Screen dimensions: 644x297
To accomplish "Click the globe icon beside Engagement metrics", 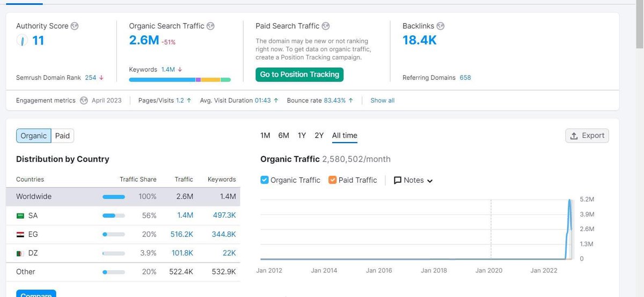I will click(84, 100).
